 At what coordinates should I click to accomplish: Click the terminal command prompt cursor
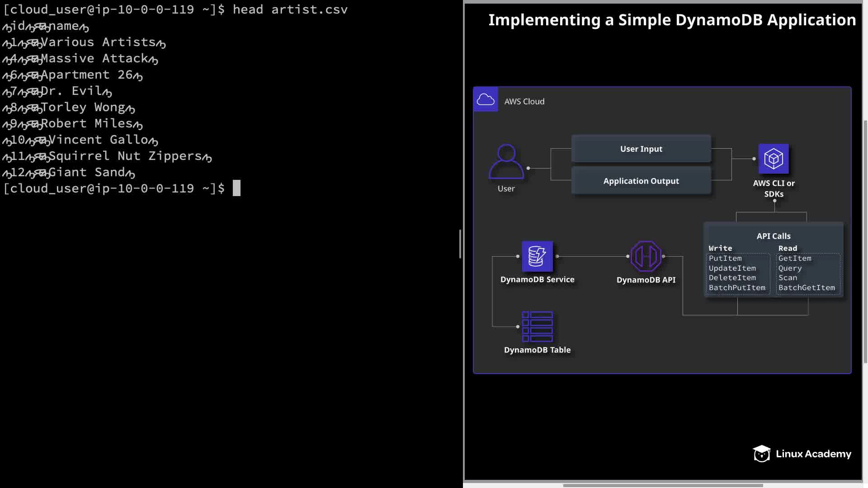236,188
